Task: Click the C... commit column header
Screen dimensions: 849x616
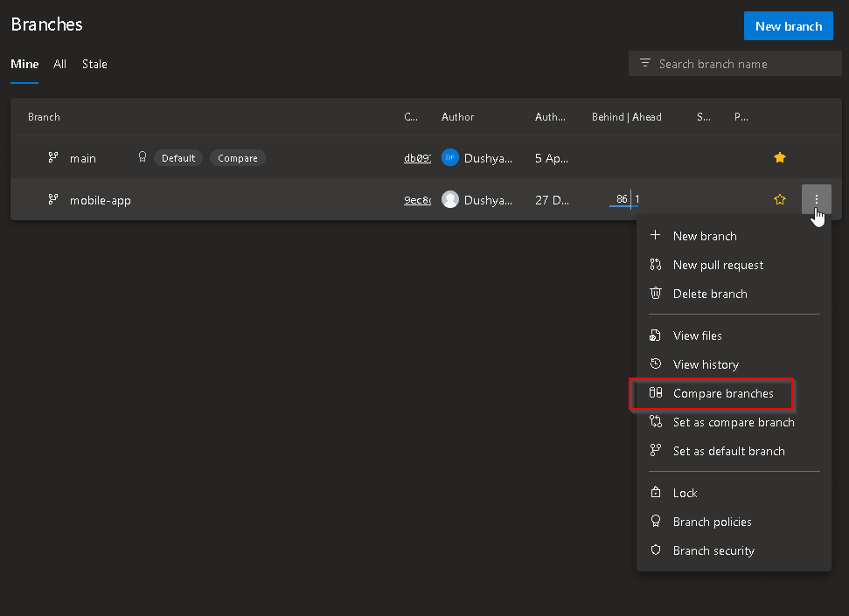Action: click(411, 117)
